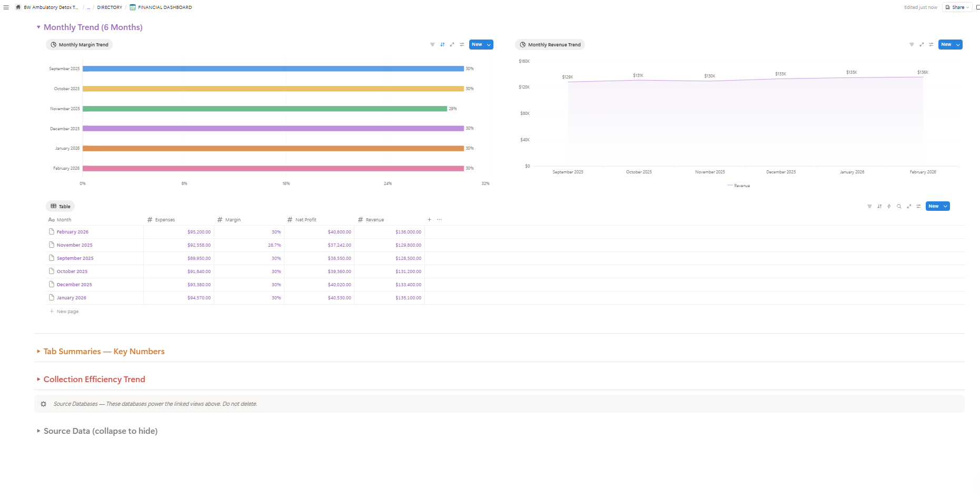Open filter for Monthly Revenue Trend chart

point(912,45)
